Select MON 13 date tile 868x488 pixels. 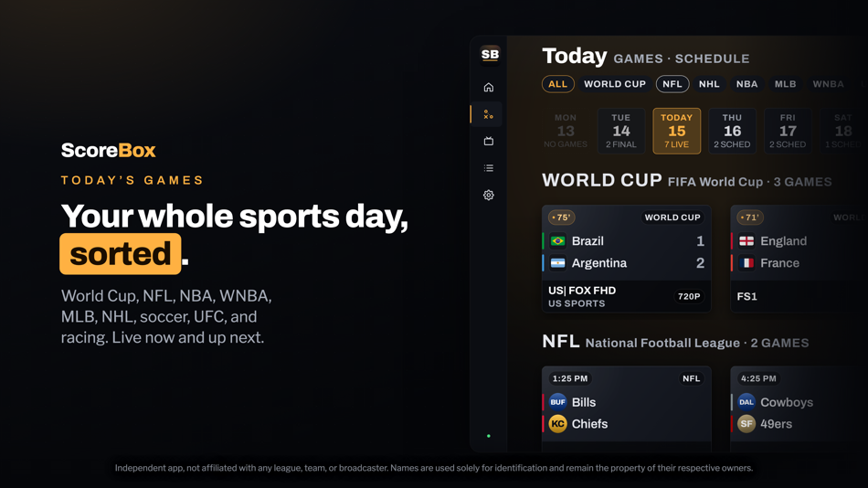coord(566,131)
